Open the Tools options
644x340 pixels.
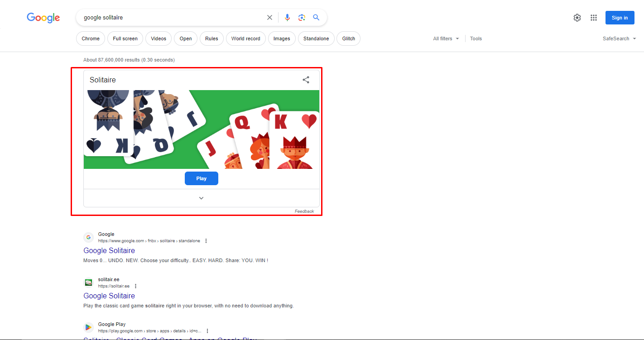click(x=476, y=38)
